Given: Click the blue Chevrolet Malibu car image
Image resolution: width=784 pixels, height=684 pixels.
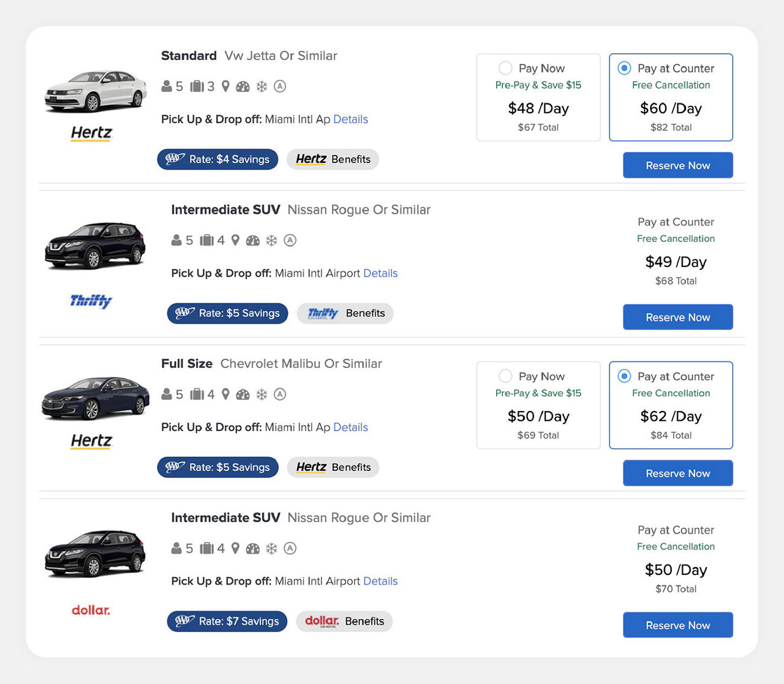Looking at the screenshot, I should 95,399.
